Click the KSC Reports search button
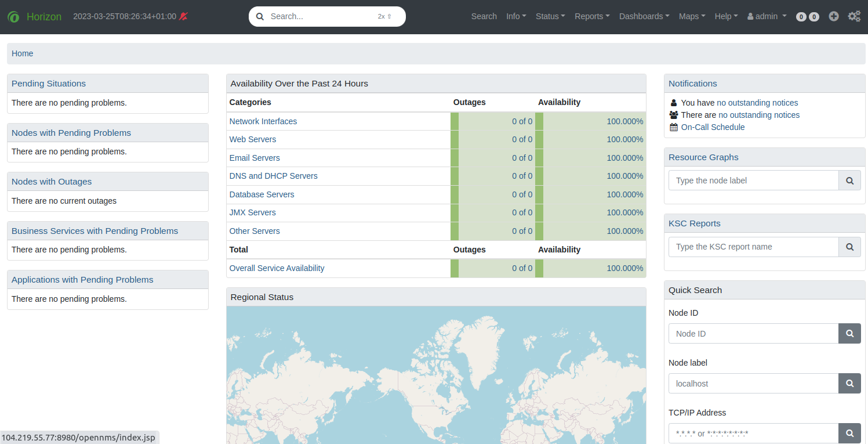Screen dimensions: 868x444 (x=849, y=247)
